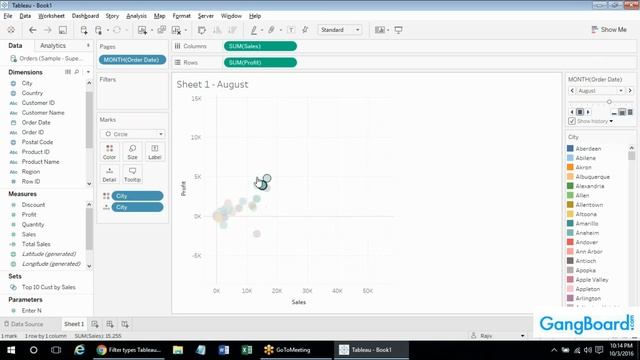The height and width of the screenshot is (360, 640).
Task: Open the Standard fit dropdown
Action: tap(358, 30)
